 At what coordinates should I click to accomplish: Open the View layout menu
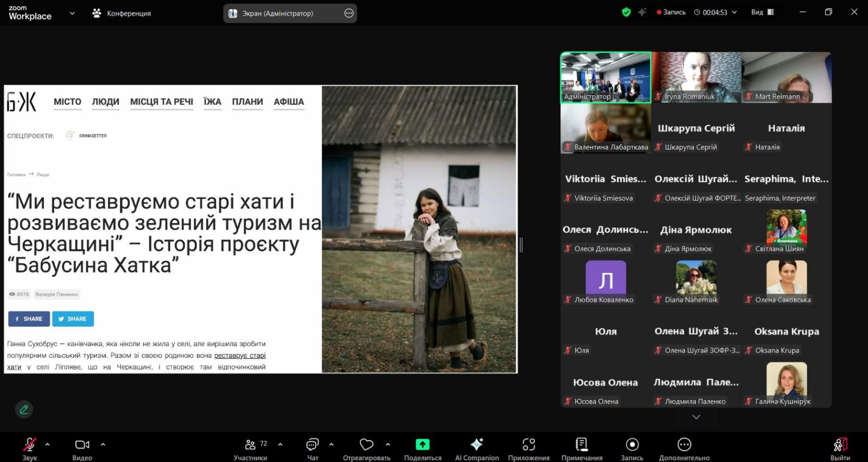coord(762,12)
